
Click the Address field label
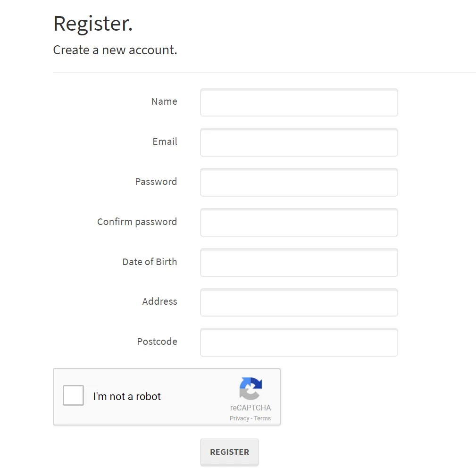click(x=159, y=301)
